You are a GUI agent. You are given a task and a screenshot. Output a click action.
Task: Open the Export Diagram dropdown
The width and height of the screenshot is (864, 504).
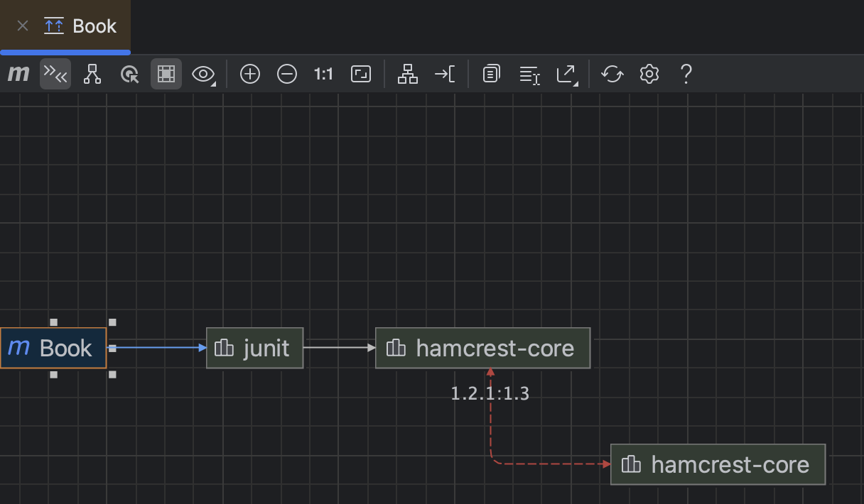567,74
